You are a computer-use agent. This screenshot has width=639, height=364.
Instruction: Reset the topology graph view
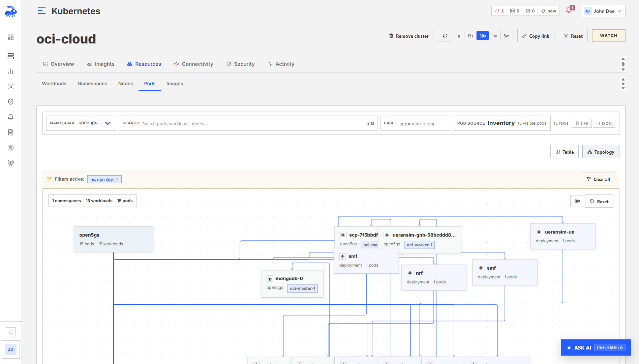tap(599, 201)
